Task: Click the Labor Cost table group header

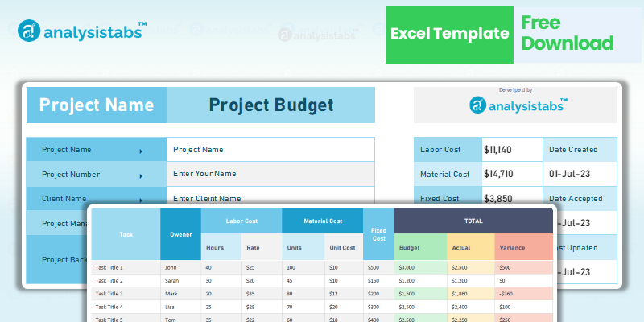Action: click(242, 221)
